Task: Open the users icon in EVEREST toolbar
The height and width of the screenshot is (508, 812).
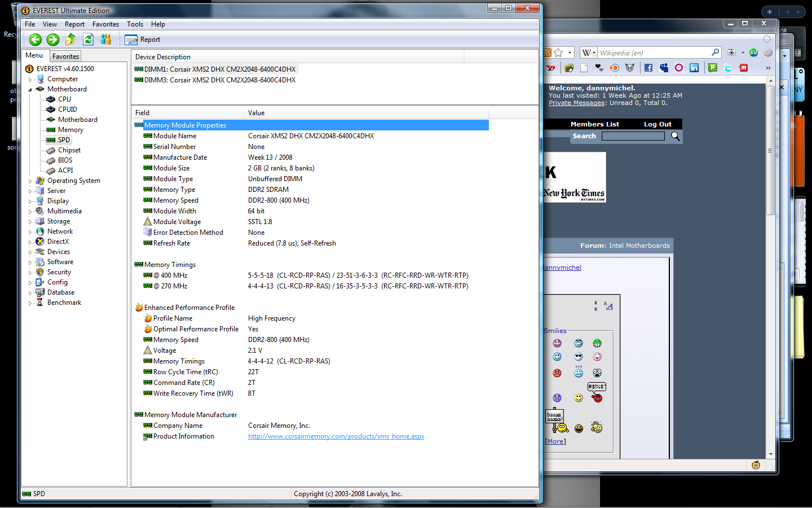Action: pos(106,40)
